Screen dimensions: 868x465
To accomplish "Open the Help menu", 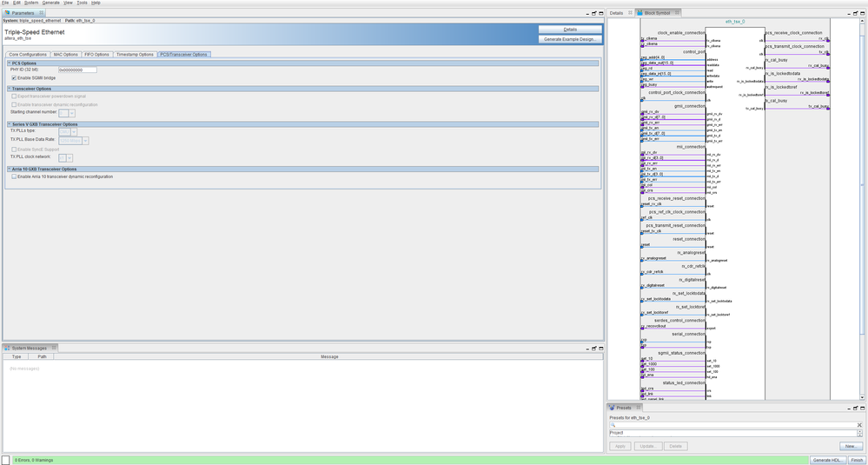I will [x=96, y=3].
